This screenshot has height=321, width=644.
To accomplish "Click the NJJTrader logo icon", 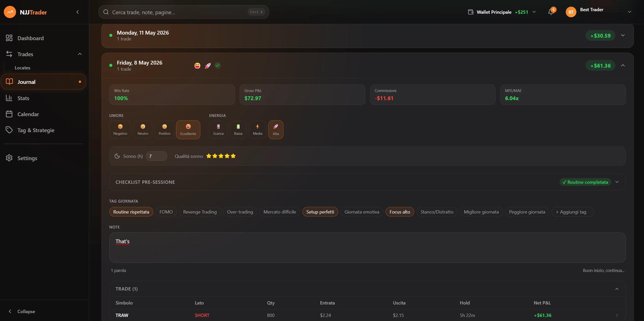I will [x=10, y=12].
